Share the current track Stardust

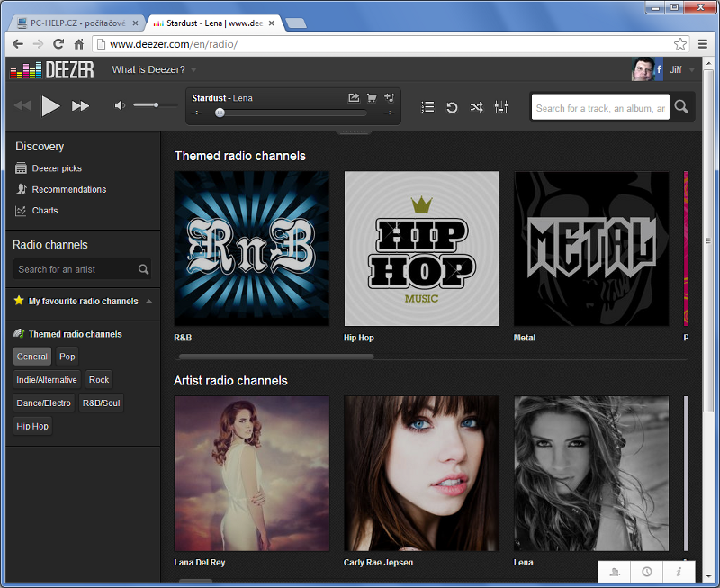point(354,97)
